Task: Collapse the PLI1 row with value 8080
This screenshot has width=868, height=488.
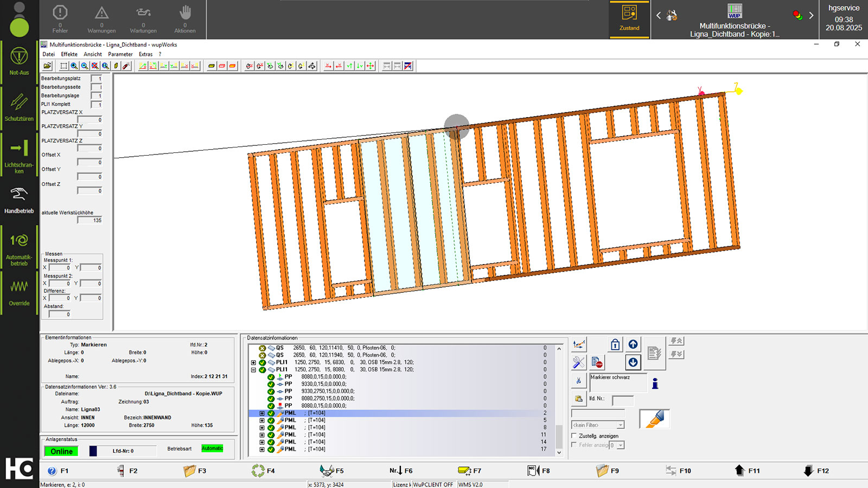Action: tap(253, 370)
